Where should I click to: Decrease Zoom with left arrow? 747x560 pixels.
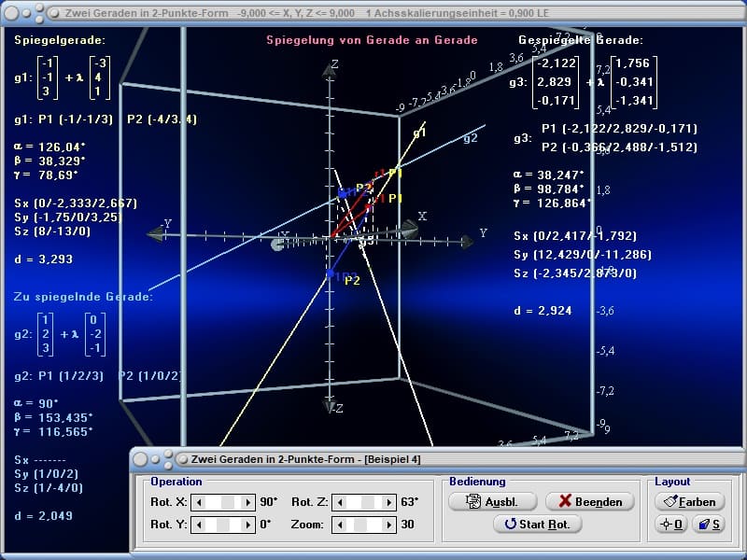(x=340, y=525)
